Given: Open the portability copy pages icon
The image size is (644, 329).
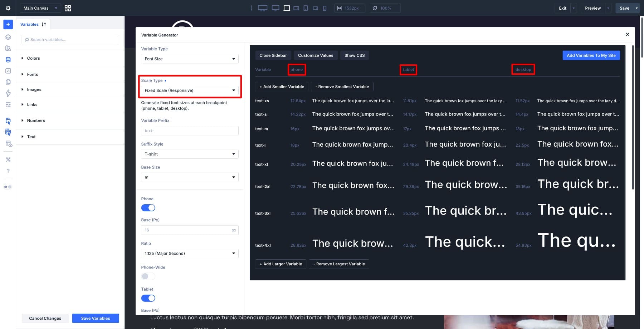Looking at the screenshot, I should [8, 82].
